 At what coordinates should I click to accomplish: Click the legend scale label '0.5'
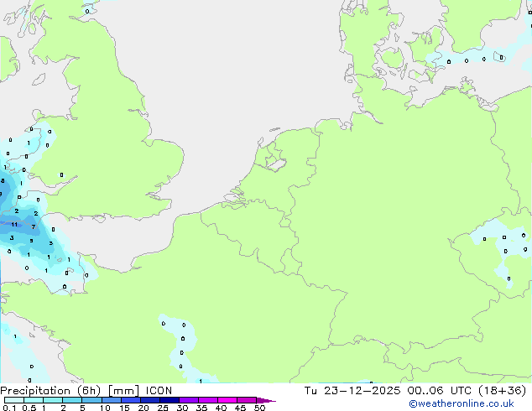(29, 408)
